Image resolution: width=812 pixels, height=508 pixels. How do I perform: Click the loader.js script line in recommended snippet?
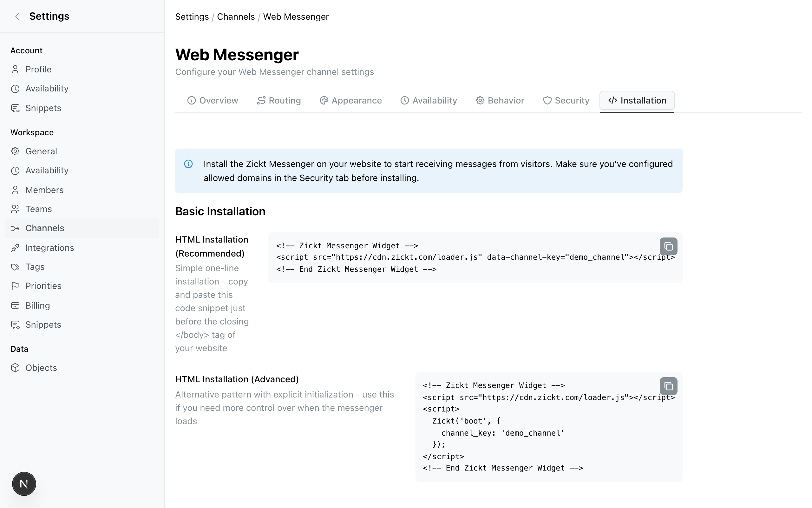point(475,257)
